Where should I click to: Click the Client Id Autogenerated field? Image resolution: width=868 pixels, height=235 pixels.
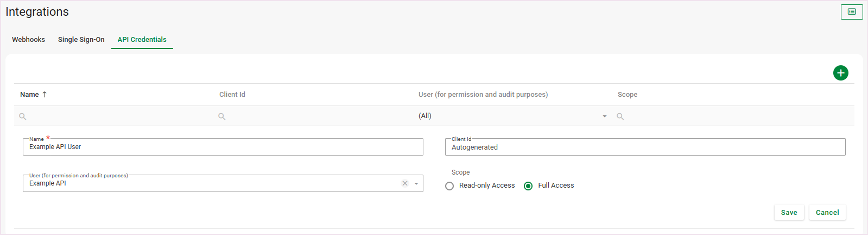[x=645, y=147]
